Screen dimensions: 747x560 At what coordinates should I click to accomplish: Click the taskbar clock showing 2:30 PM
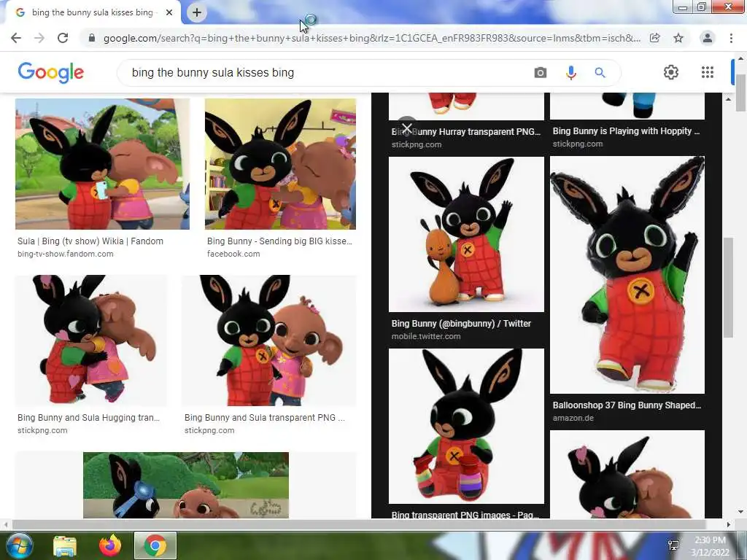click(711, 546)
